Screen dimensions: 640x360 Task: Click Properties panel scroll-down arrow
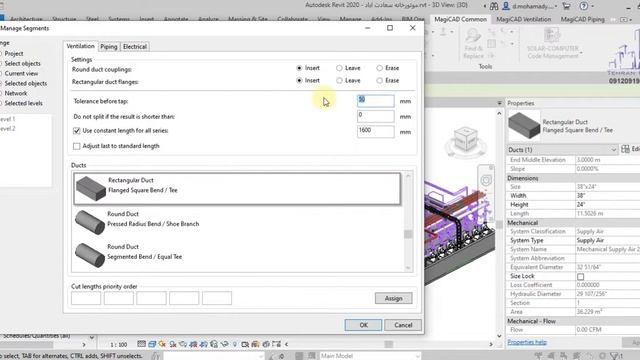499,336
